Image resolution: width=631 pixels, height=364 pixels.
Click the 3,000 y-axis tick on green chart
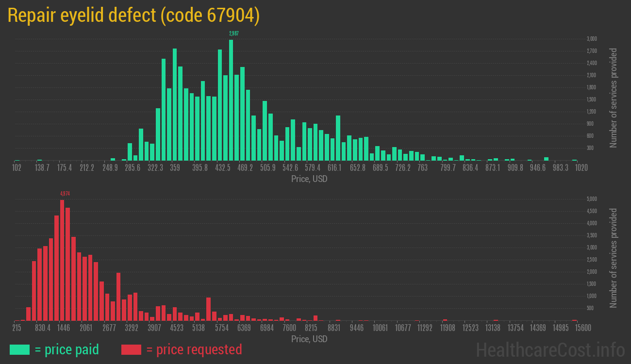(592, 39)
